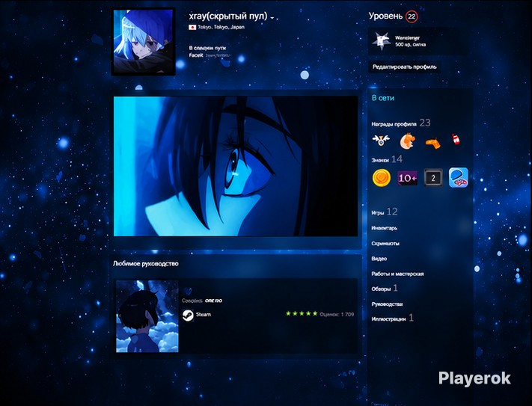Click the Любимое руководство section heading

[x=146, y=264]
